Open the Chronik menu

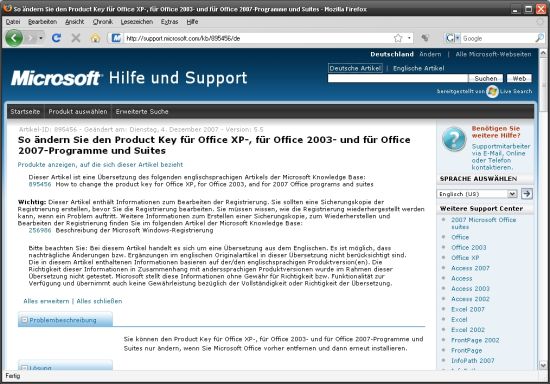pos(102,22)
